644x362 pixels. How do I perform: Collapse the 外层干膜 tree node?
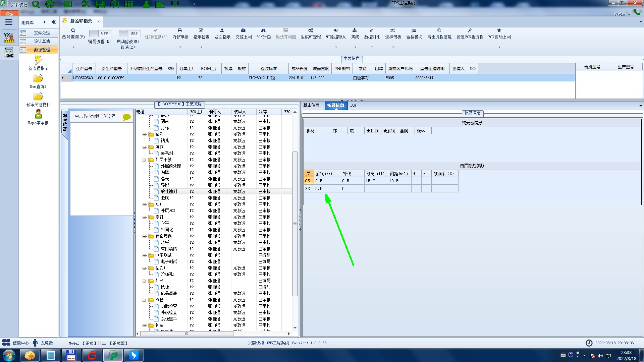point(144,160)
